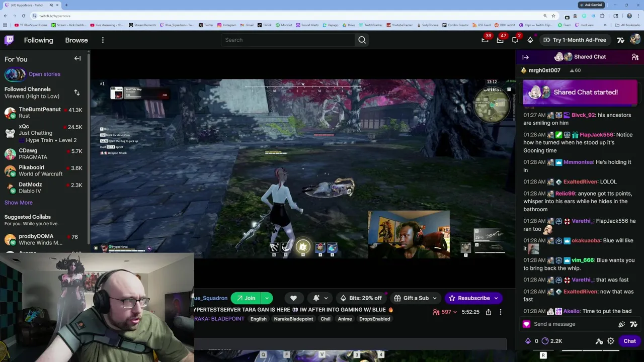Click the Twitch search input field
The width and height of the screenshot is (644, 362).
288,40
